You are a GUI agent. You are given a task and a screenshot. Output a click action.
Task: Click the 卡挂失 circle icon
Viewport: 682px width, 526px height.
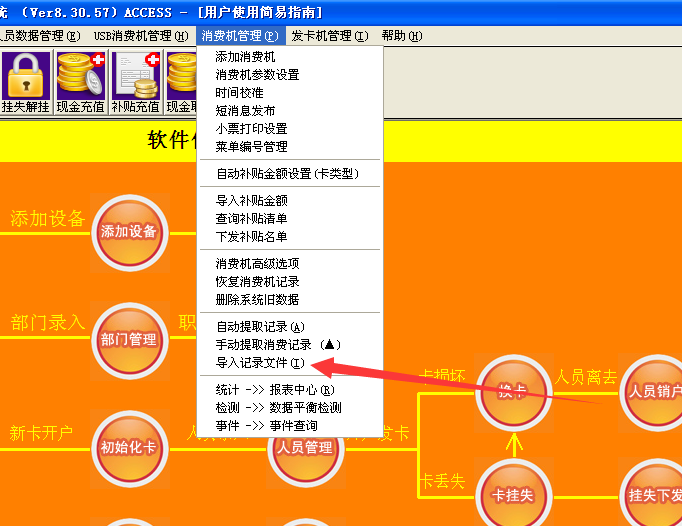coord(513,496)
